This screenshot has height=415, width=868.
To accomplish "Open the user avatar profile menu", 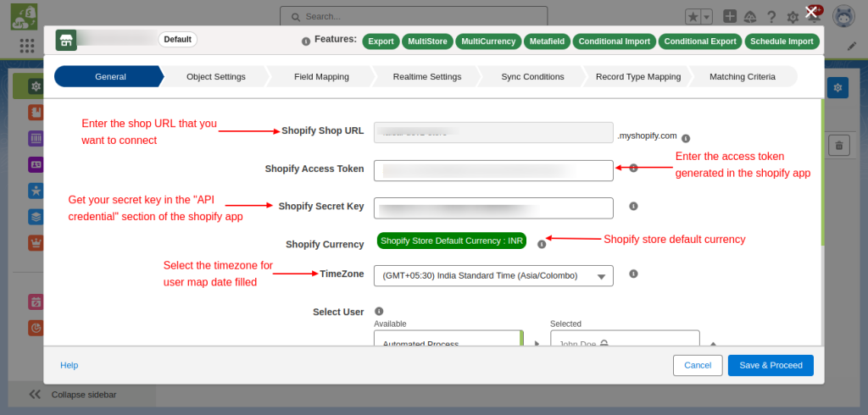I will (843, 17).
